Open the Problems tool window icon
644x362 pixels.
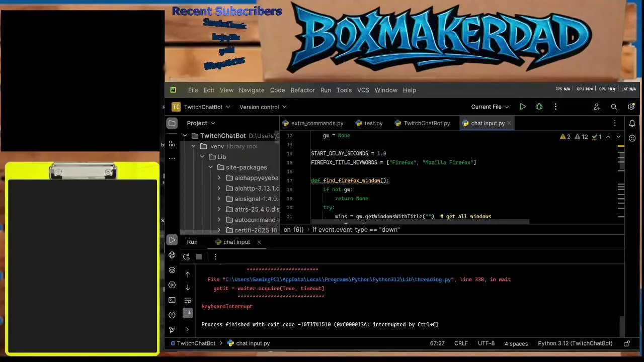(172, 315)
